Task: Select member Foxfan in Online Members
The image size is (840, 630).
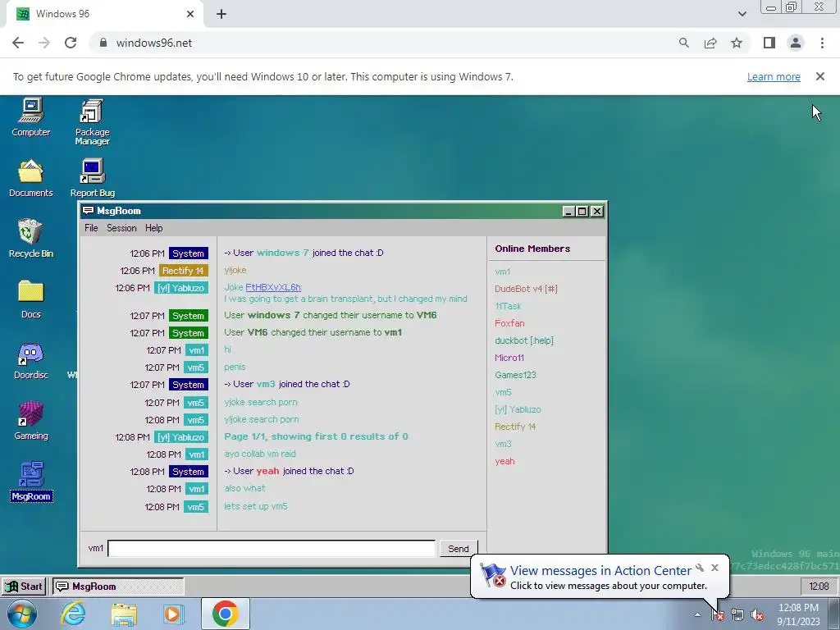Action: point(509,323)
